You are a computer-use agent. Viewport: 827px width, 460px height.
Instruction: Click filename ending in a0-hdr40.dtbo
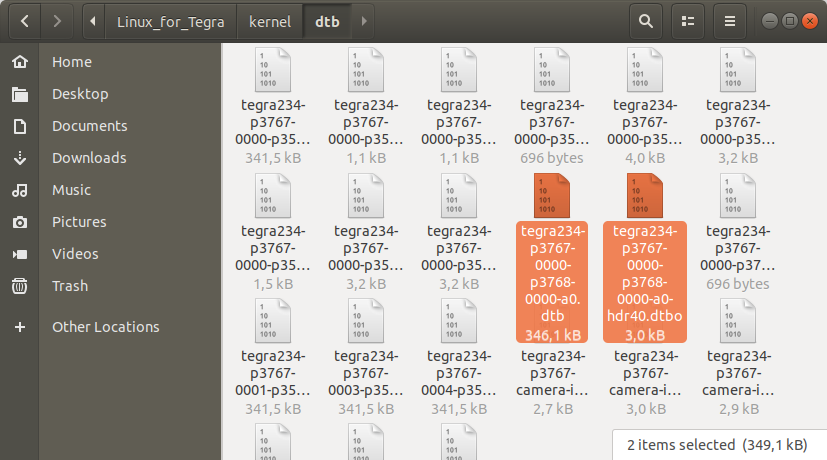point(645,273)
